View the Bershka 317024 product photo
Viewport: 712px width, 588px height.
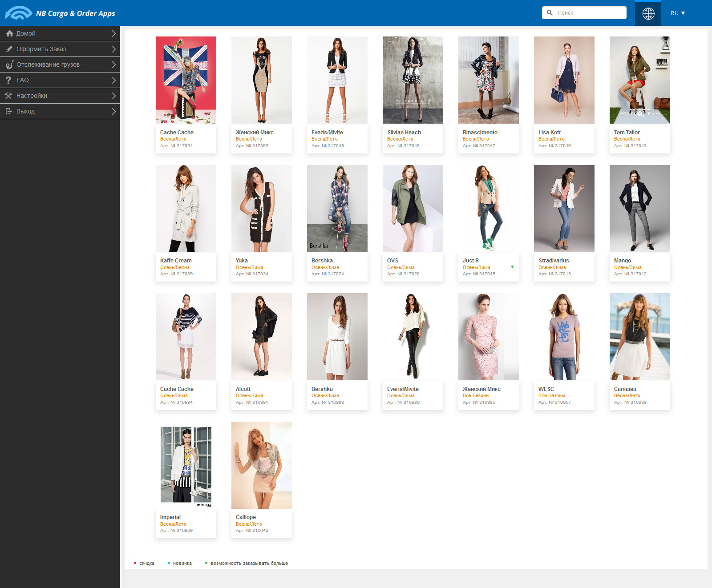tap(337, 209)
